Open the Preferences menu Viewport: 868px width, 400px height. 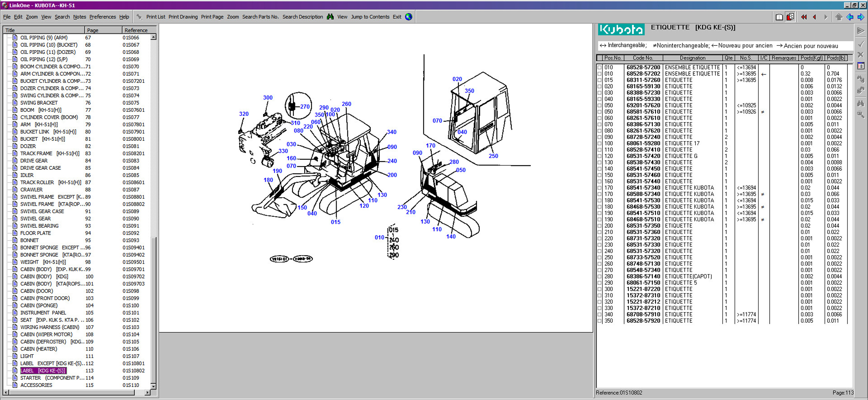click(x=102, y=17)
